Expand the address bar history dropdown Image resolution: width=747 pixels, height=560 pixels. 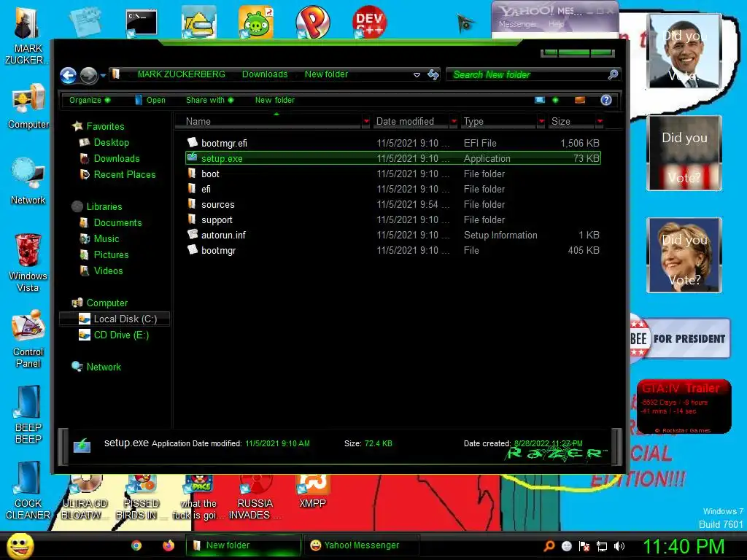click(417, 75)
